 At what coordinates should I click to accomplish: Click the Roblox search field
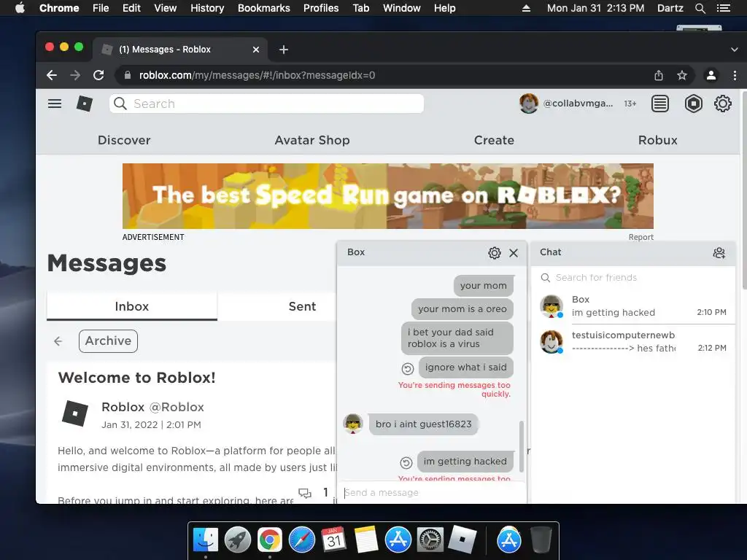(266, 104)
